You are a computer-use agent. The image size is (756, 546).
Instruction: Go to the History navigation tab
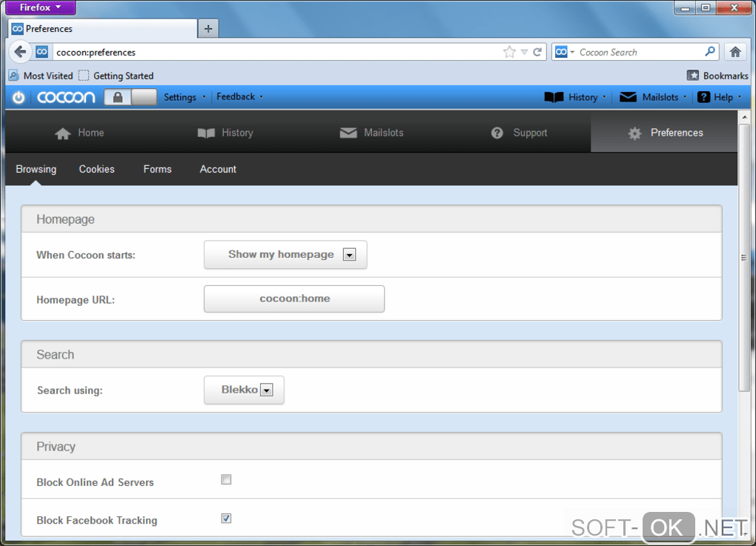click(x=225, y=133)
